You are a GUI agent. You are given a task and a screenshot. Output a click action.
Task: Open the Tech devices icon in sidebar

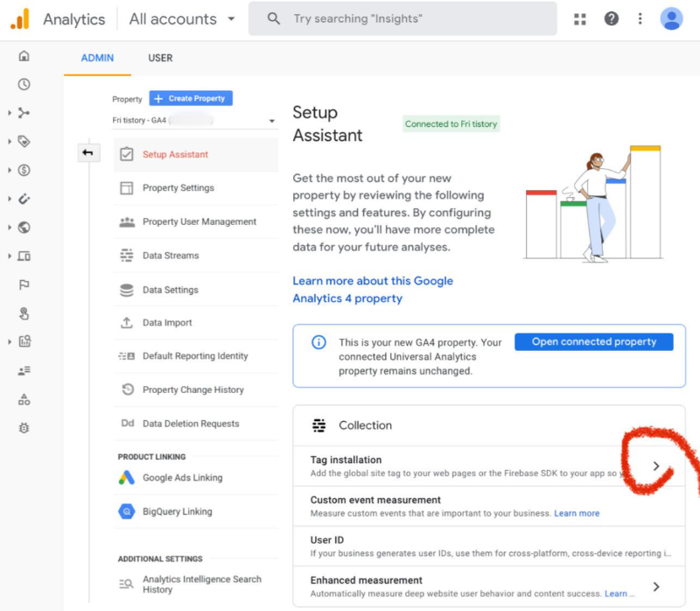click(x=24, y=256)
